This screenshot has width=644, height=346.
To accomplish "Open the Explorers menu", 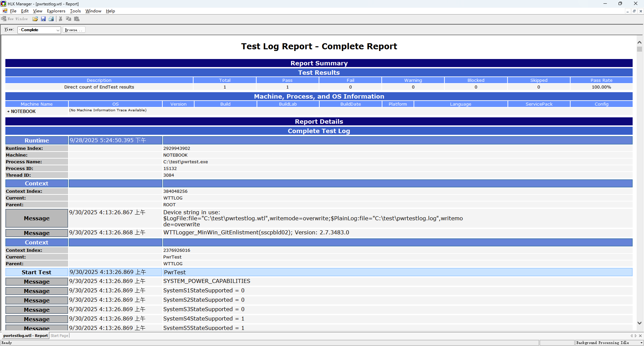I will [x=56, y=11].
